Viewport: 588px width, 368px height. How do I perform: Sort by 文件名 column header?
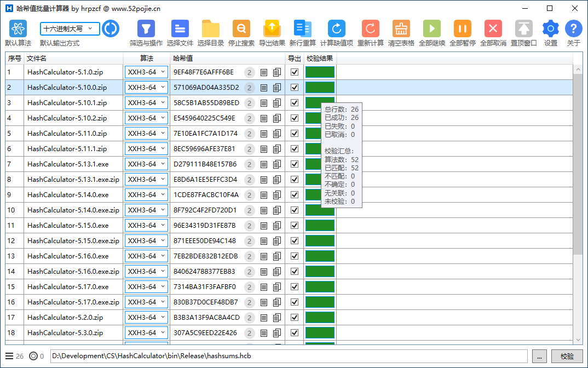coord(73,59)
